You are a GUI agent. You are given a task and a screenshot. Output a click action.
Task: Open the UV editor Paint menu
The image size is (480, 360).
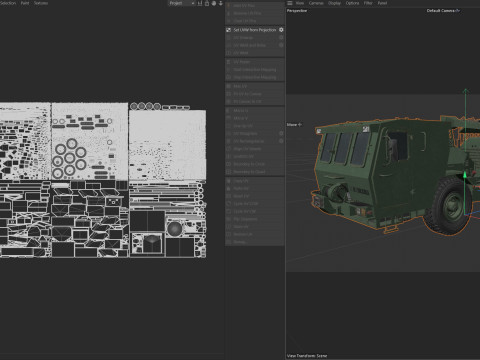click(25, 3)
